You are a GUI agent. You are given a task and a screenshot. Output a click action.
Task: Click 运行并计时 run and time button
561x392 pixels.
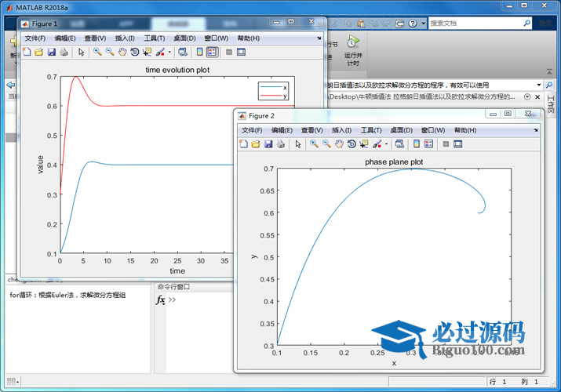click(353, 50)
